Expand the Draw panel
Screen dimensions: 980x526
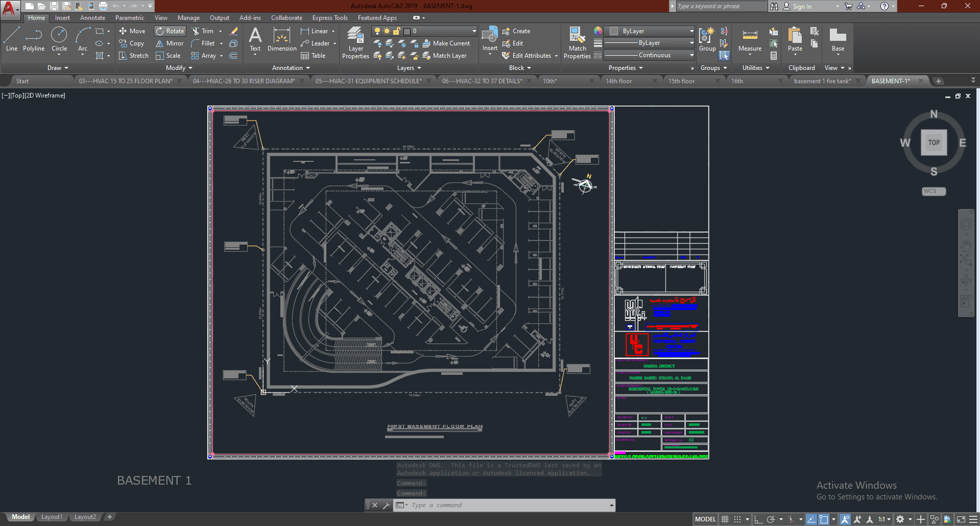tap(58, 68)
